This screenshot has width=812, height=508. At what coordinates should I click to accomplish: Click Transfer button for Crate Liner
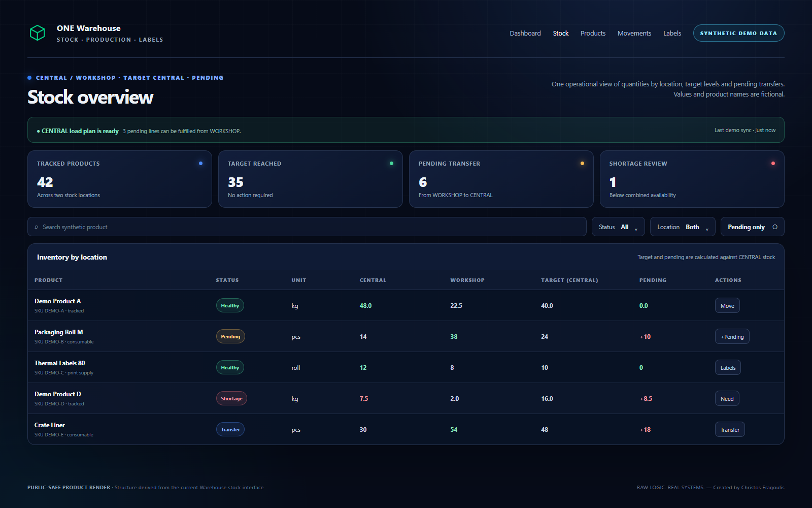(730, 430)
